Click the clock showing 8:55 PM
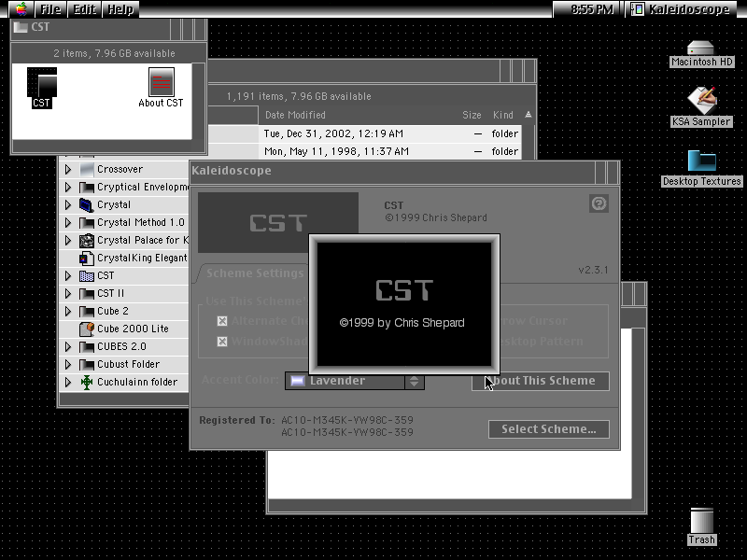This screenshot has width=747, height=560. pos(592,9)
